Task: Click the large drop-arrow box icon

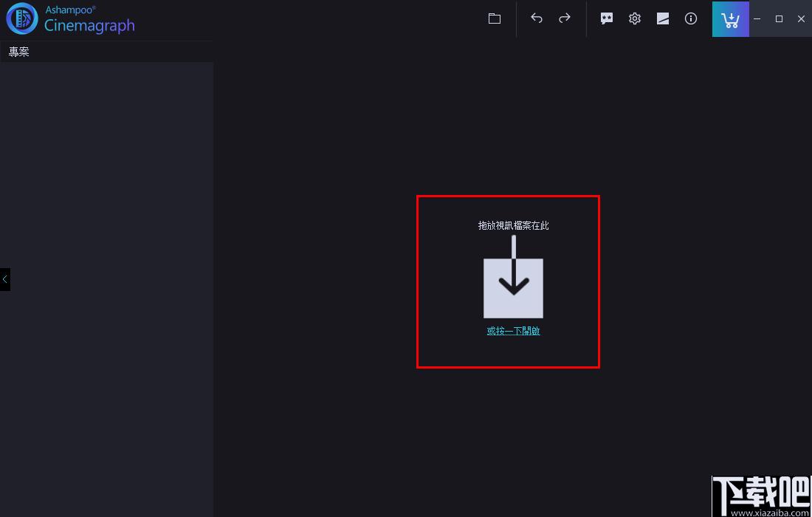Action: [x=513, y=288]
